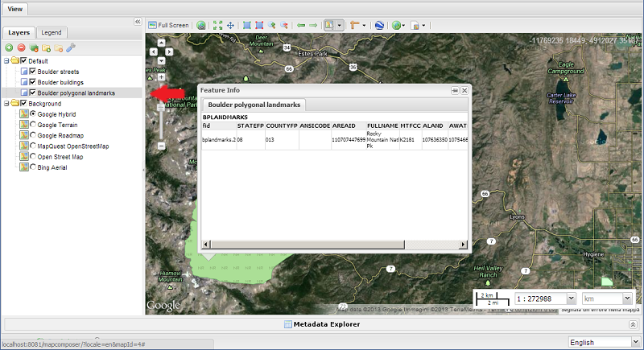Image resolution: width=644 pixels, height=350 pixels.
Task: Click the green globe toolbar icon
Action: 396,26
